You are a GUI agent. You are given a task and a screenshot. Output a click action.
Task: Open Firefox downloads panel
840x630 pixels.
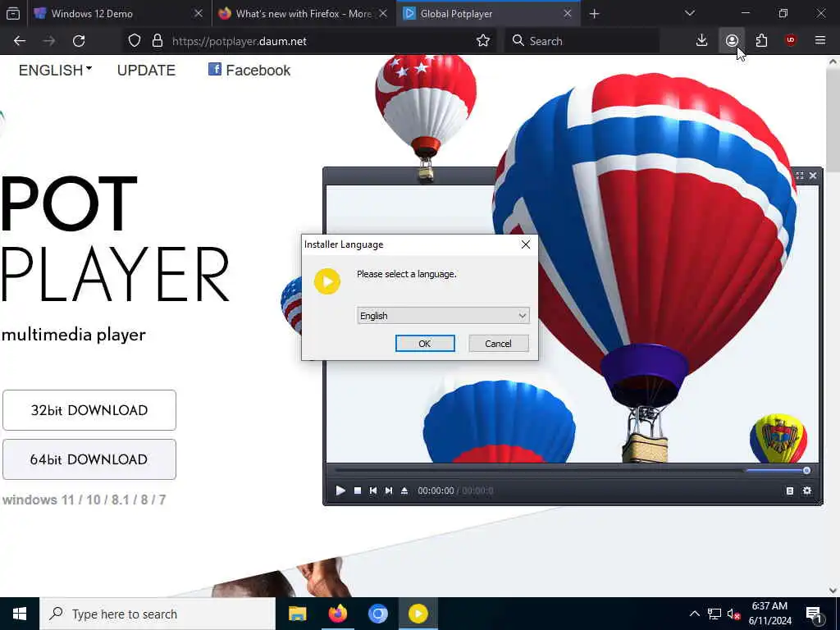(702, 41)
